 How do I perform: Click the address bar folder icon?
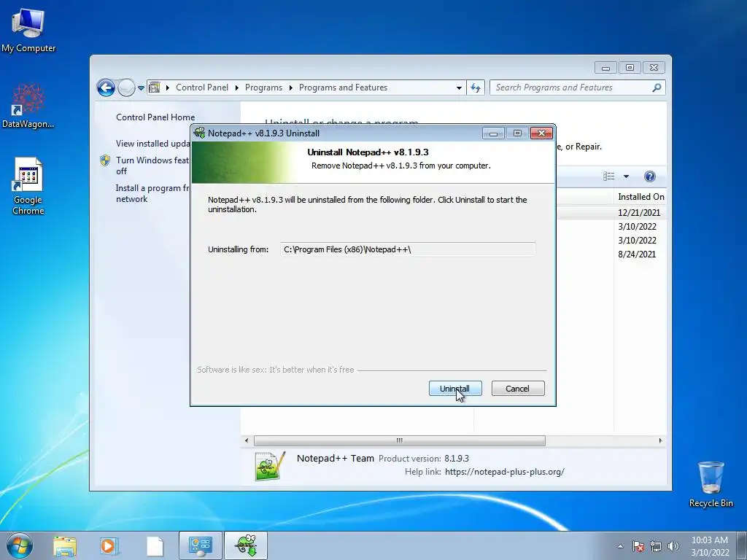coord(155,87)
